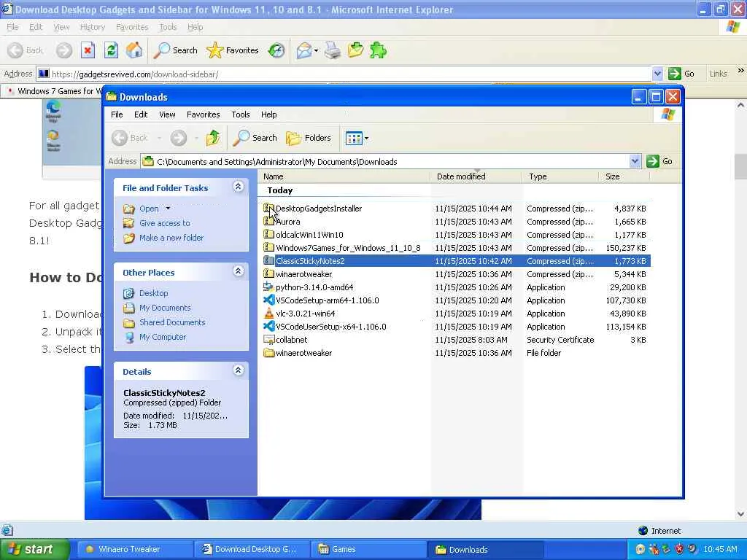Go to My Documents in Other Places
The image size is (747, 560).
[x=165, y=308]
